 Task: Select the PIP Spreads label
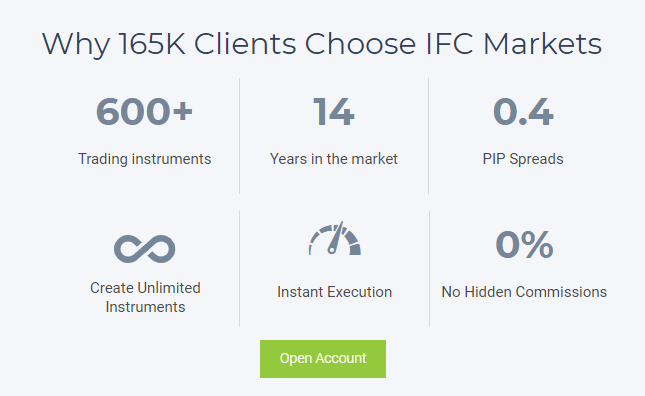pos(523,159)
